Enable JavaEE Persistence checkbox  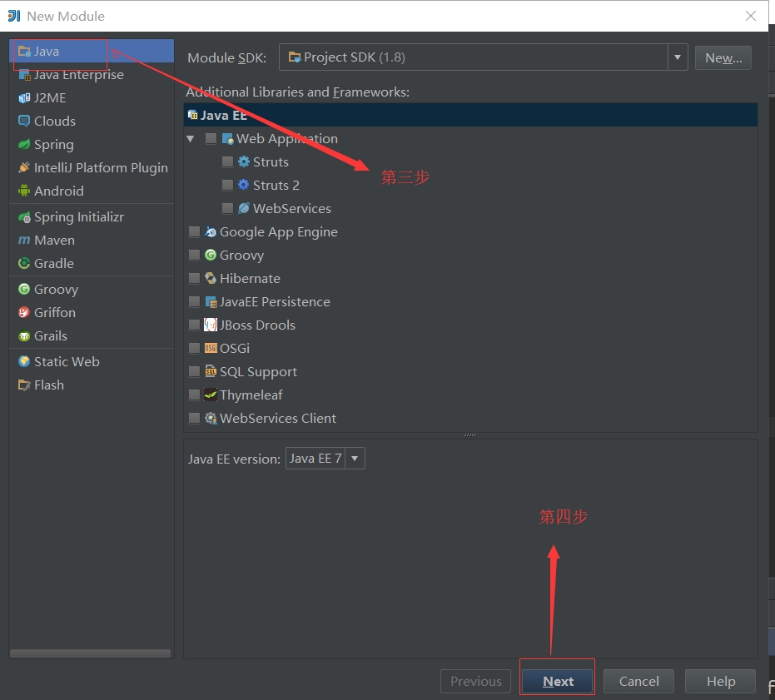[x=194, y=301]
